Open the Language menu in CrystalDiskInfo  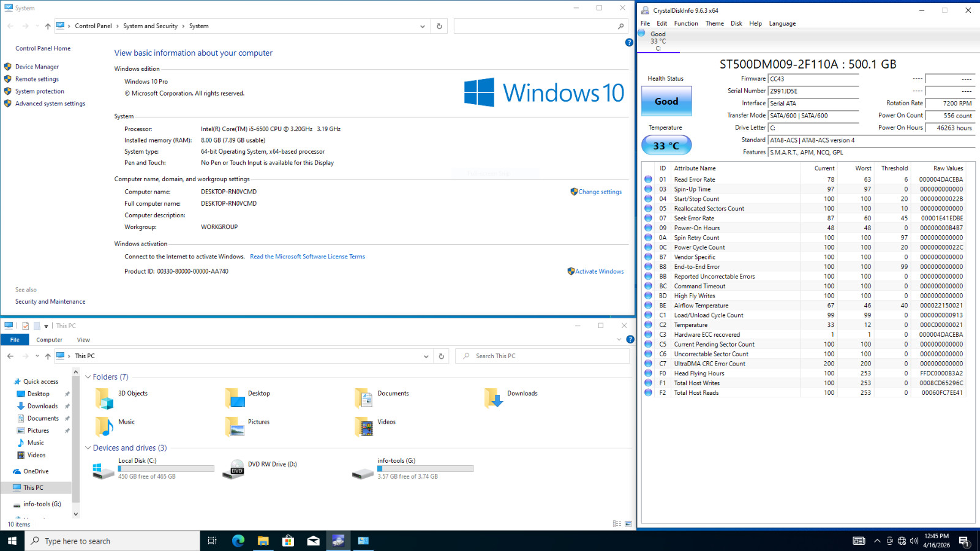click(782, 23)
